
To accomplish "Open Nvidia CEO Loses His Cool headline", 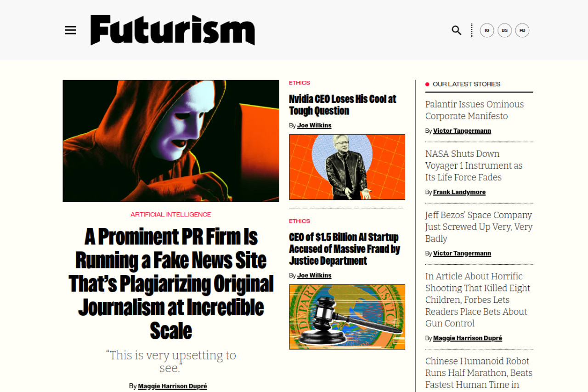I will [x=343, y=105].
